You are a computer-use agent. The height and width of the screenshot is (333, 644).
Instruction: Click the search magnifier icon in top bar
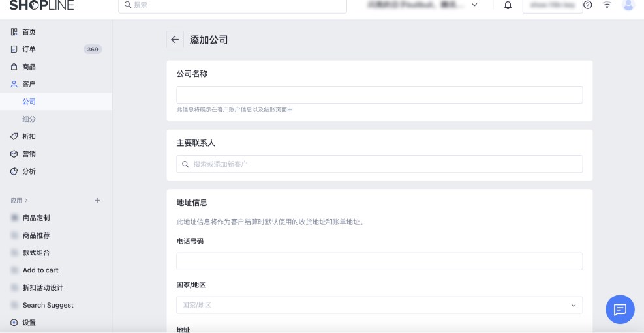(128, 5)
